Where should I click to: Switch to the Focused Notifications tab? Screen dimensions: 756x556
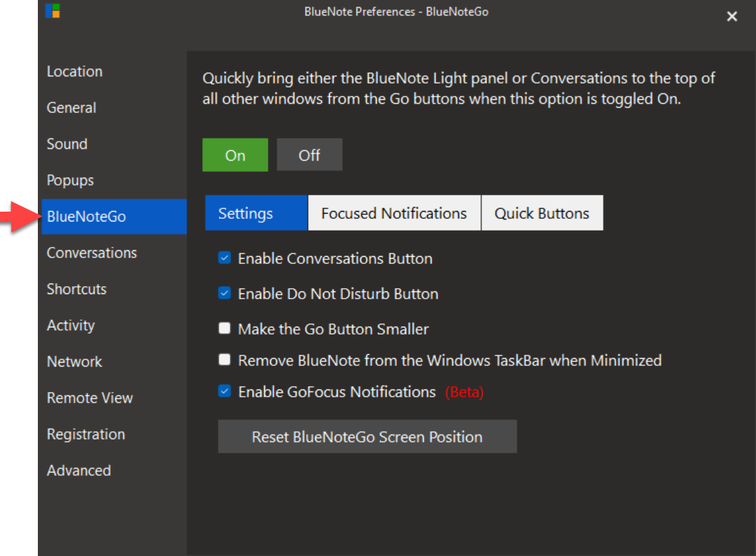click(x=394, y=213)
